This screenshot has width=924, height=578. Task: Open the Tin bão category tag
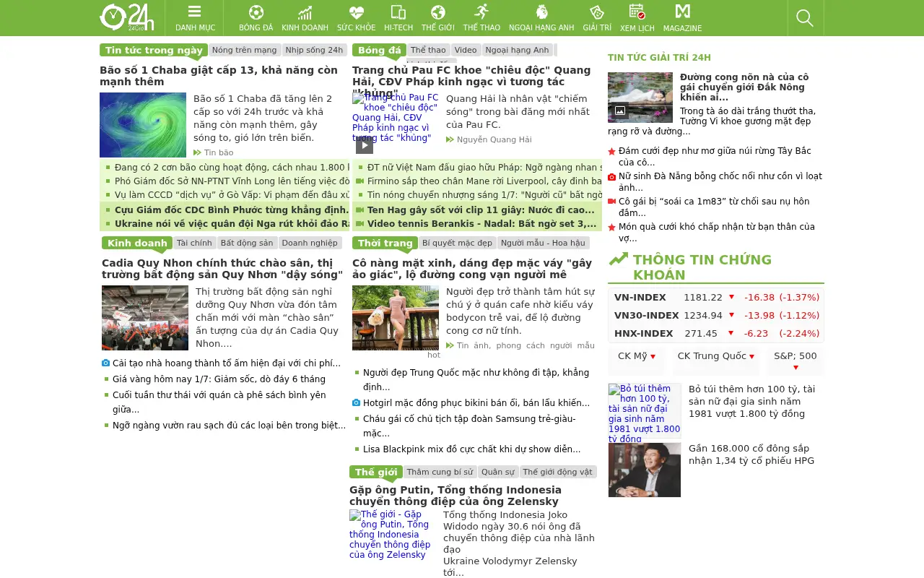click(219, 152)
